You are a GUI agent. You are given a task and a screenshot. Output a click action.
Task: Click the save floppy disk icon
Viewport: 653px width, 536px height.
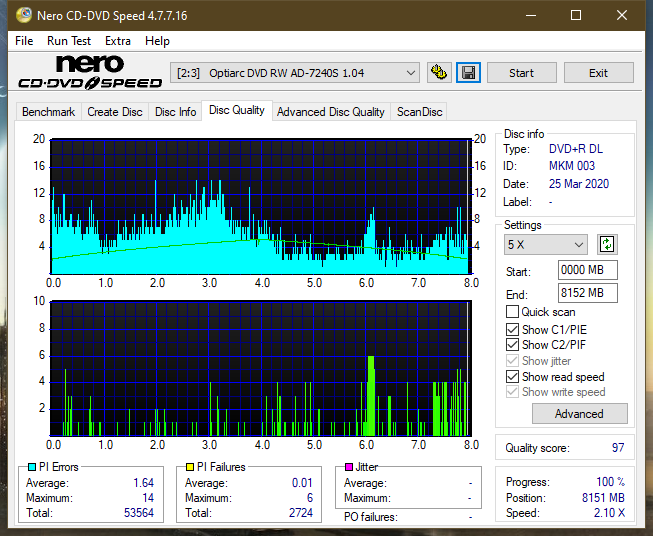[x=469, y=73]
